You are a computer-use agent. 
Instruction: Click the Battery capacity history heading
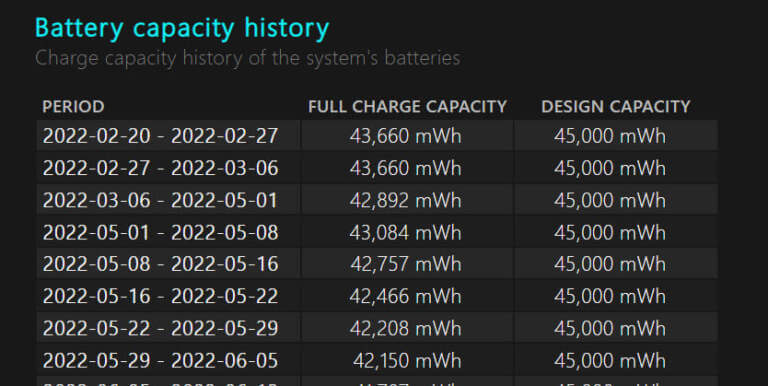coord(182,28)
